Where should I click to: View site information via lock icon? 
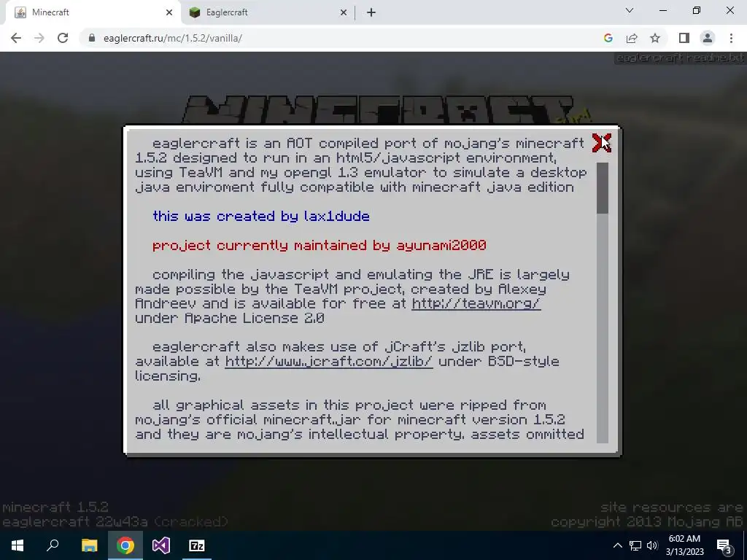(92, 38)
